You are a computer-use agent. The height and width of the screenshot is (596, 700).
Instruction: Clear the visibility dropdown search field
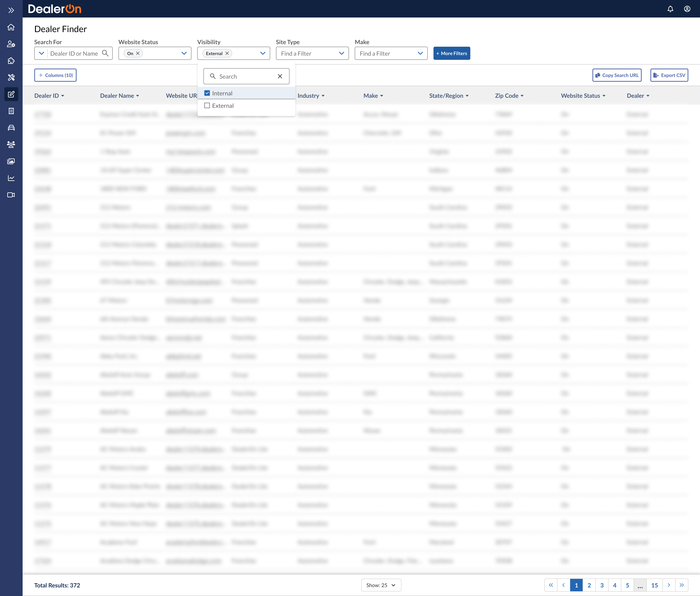click(280, 76)
